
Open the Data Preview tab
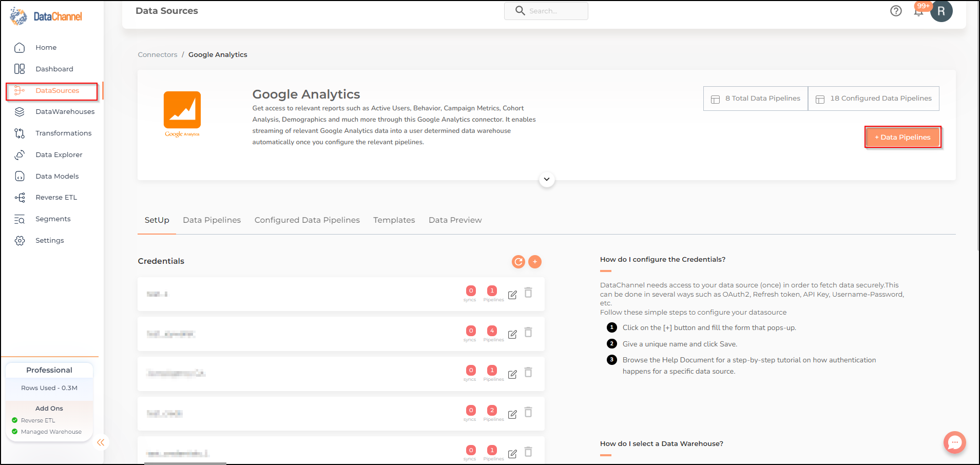click(455, 220)
